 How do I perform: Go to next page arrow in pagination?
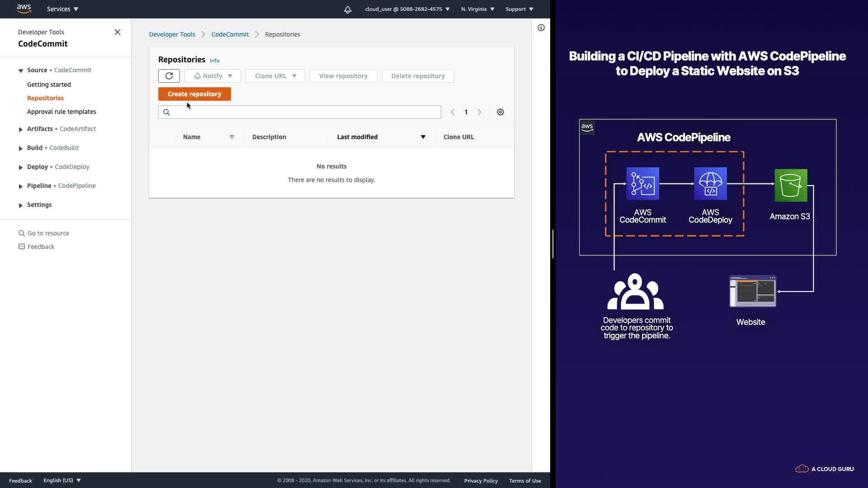tap(480, 112)
